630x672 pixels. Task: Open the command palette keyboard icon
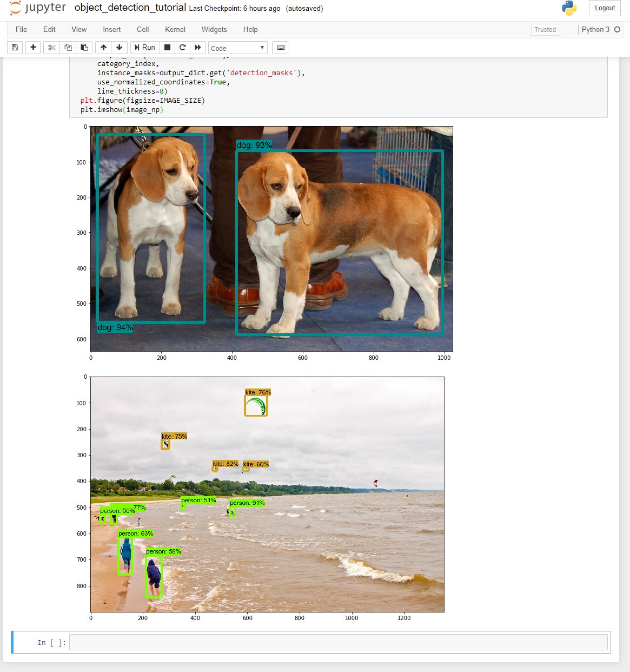[x=281, y=48]
